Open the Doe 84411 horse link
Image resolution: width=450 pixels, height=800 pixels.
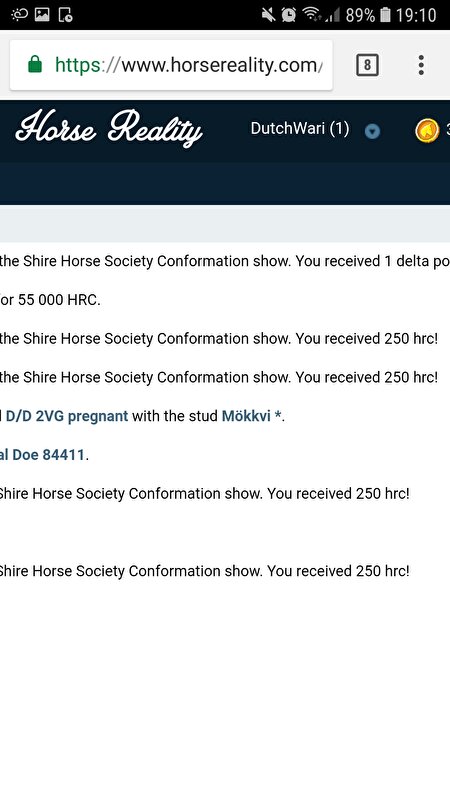(x=42, y=455)
